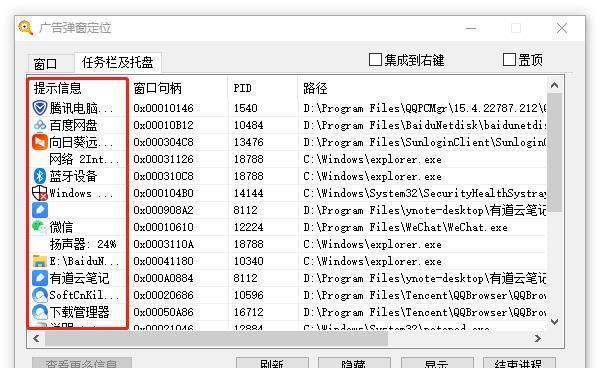
Task: Click the vertical scrollbar thumb
Action: [554, 152]
